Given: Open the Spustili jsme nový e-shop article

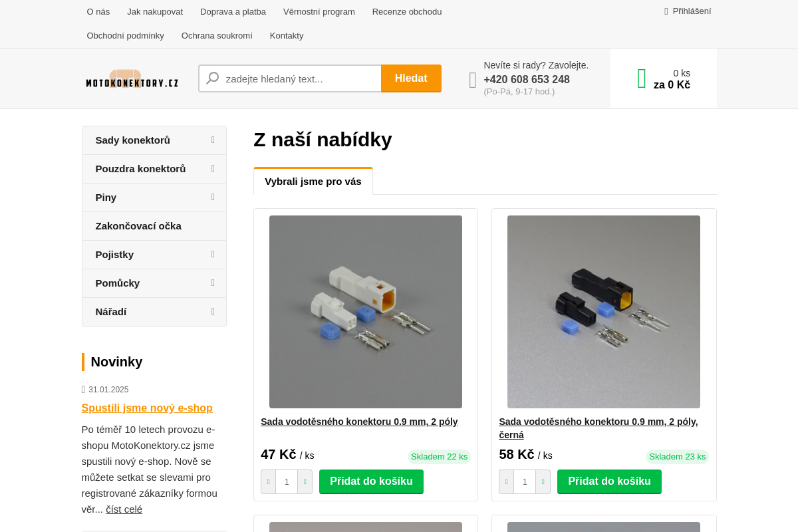Looking at the screenshot, I should click(147, 408).
